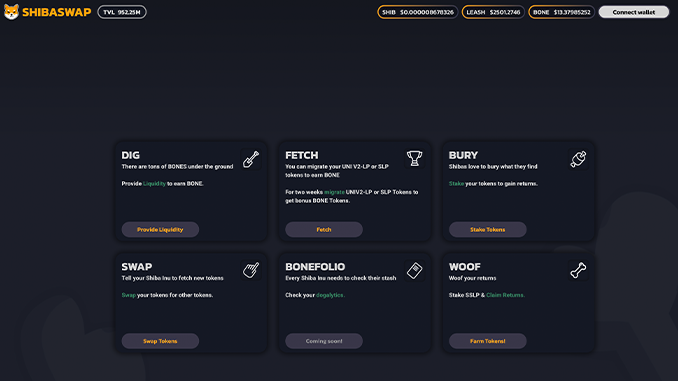This screenshot has height=381, width=678.
Task: Select the WOOF card heading
Action: click(x=465, y=267)
